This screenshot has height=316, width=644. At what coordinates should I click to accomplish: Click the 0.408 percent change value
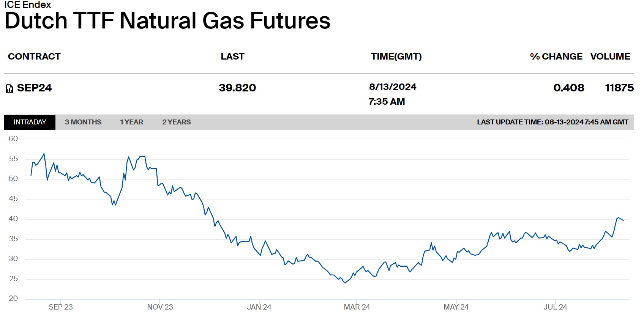pyautogui.click(x=568, y=88)
